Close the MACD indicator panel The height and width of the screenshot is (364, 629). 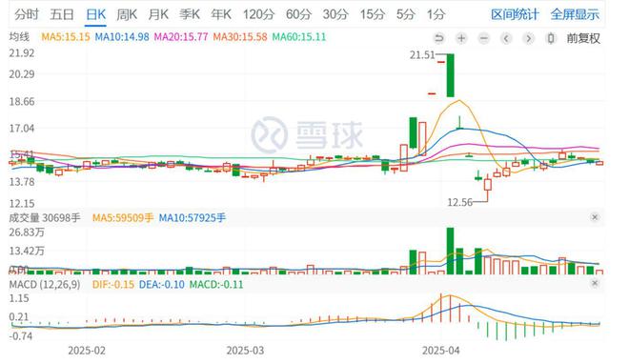595,283
